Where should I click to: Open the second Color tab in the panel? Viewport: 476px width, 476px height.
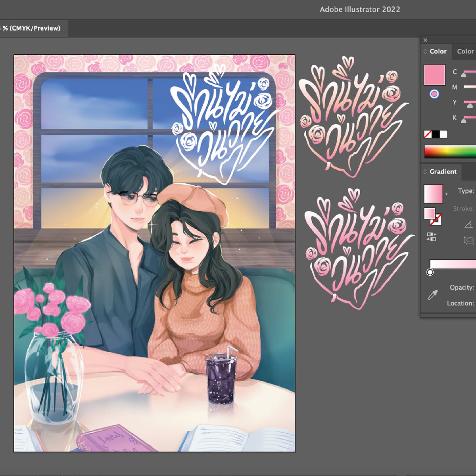click(465, 52)
